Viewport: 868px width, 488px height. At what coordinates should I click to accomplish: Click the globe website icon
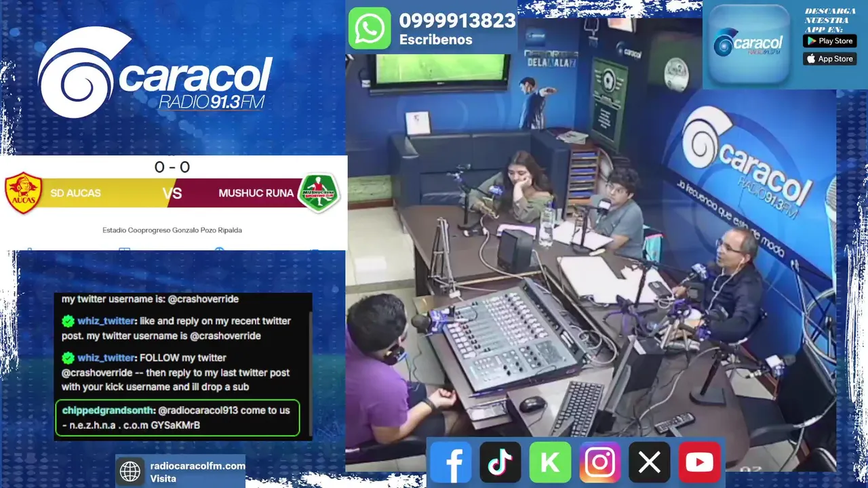pos(130,471)
